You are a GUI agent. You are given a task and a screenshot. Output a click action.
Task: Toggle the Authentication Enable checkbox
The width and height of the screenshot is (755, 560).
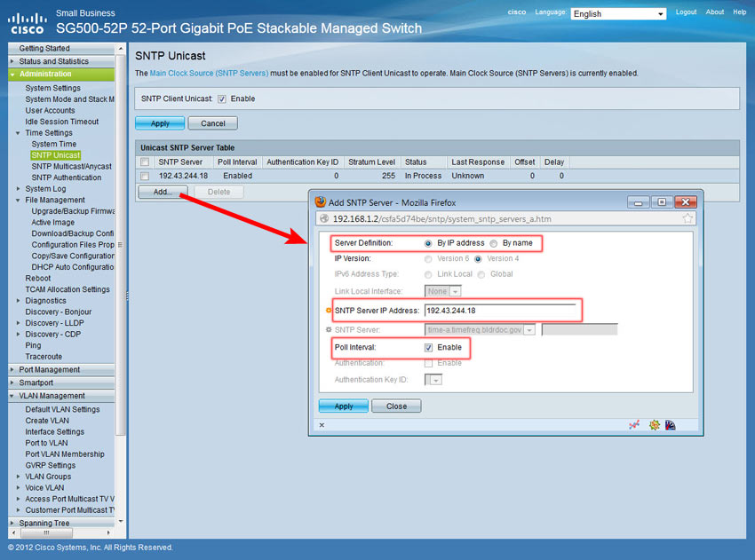(x=428, y=363)
